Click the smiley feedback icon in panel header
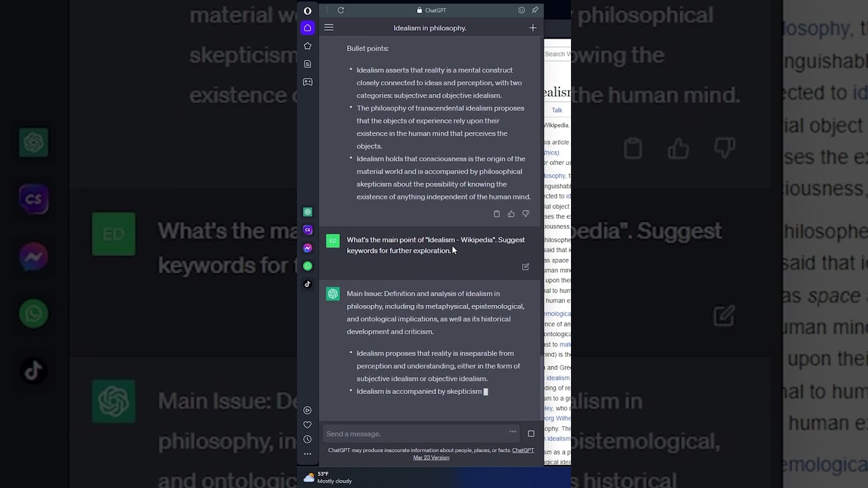This screenshot has height=488, width=868. [521, 10]
